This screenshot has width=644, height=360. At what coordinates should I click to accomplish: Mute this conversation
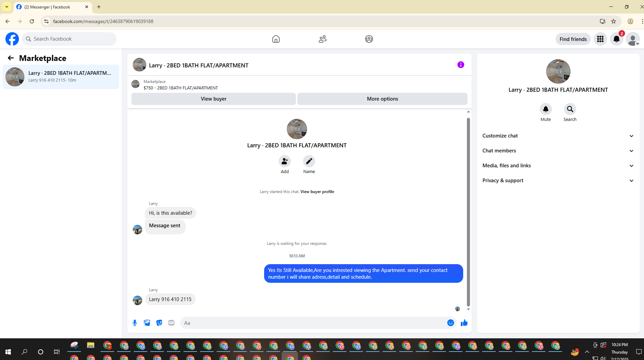[x=546, y=109]
